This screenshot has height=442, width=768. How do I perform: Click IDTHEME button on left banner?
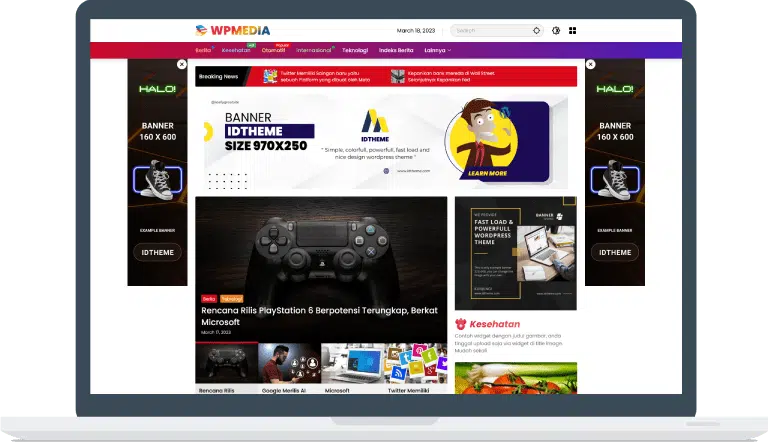pyautogui.click(x=157, y=252)
